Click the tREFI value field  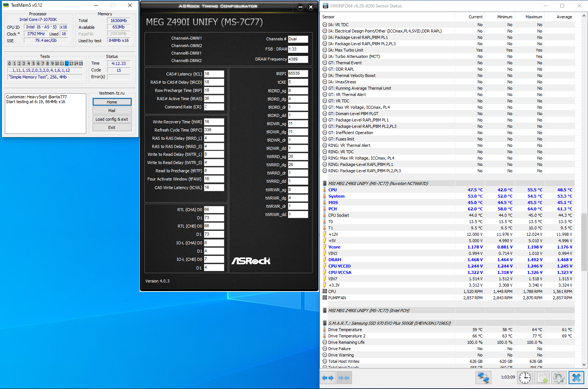[298, 74]
